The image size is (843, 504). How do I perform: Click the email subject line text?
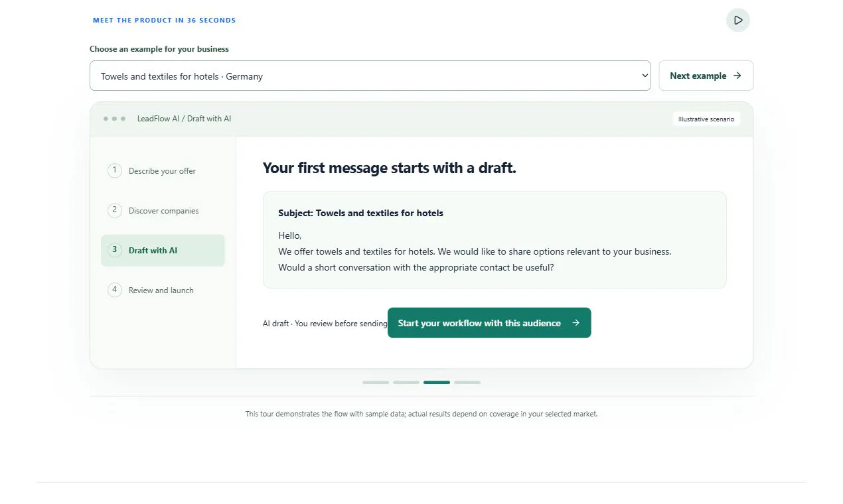tap(360, 214)
